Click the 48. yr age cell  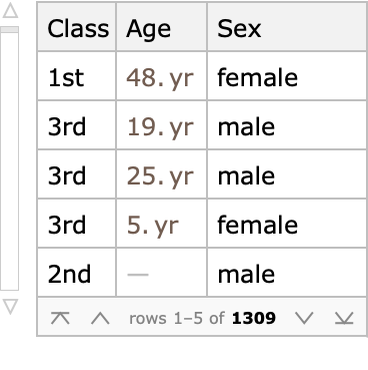162,76
